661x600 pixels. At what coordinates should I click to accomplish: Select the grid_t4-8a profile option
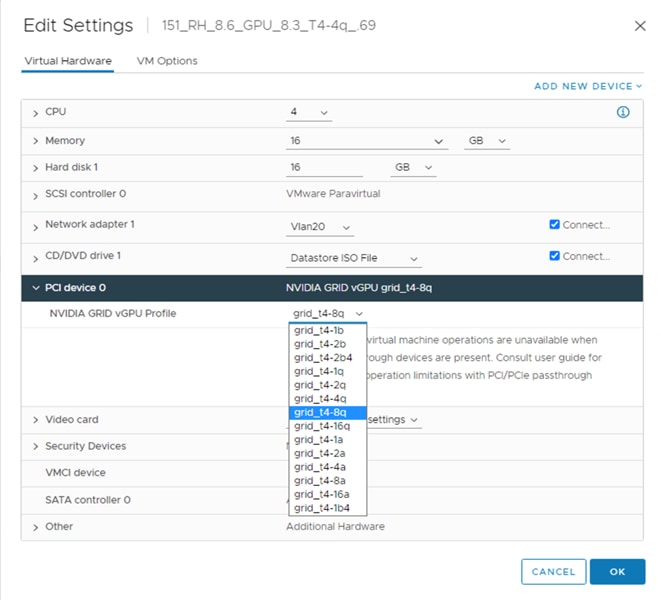328,481
